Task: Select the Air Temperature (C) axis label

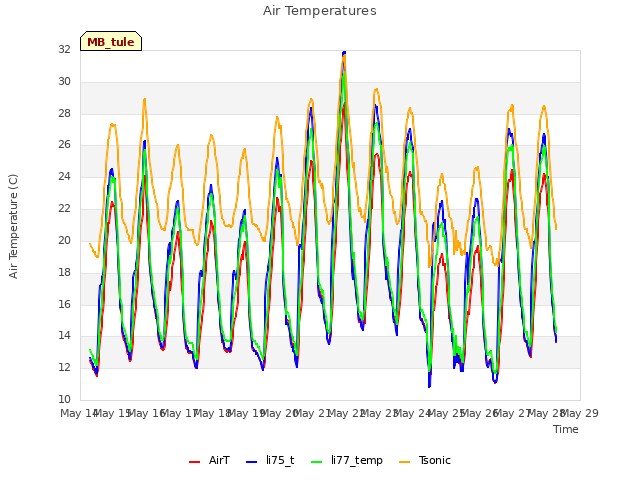Action: click(x=13, y=226)
